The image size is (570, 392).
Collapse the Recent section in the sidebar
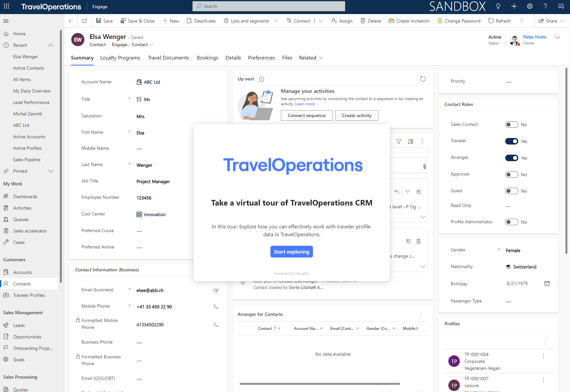[51, 45]
